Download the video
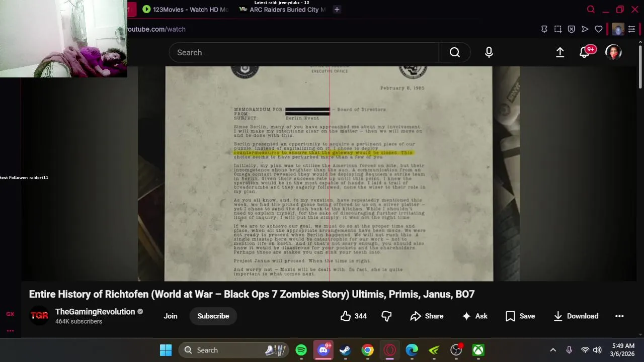The height and width of the screenshot is (362, 644). [x=576, y=316]
